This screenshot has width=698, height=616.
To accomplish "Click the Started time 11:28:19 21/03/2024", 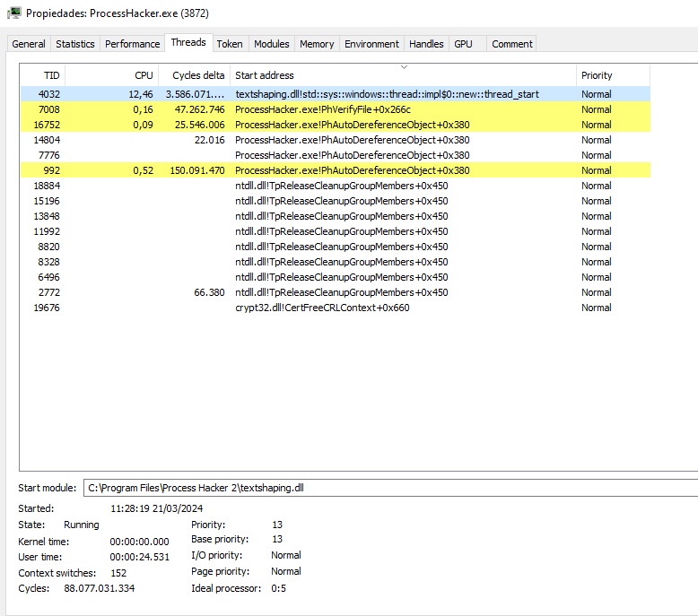I will coord(156,508).
